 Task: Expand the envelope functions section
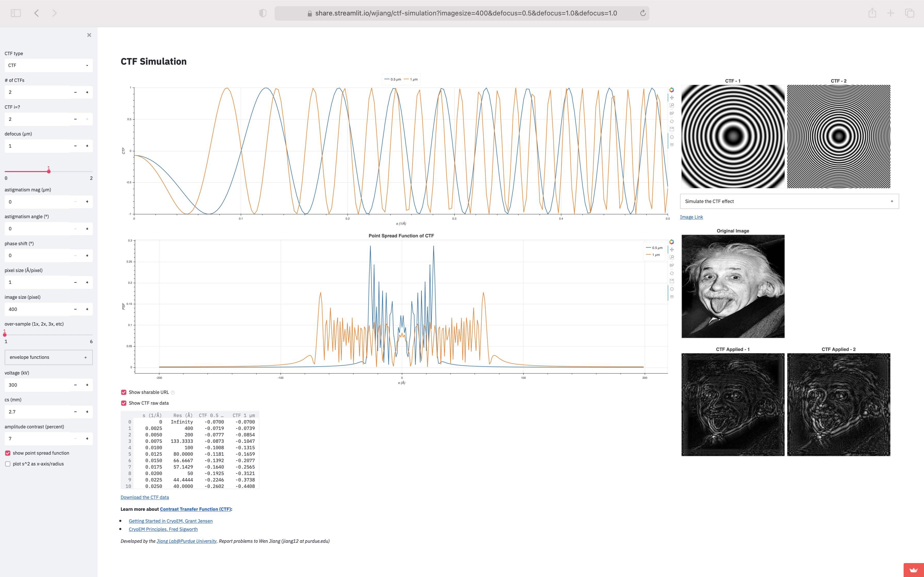tap(48, 357)
